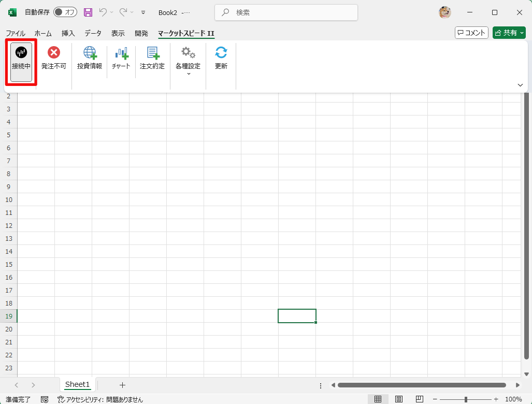Open 注文約定 order list icon
532x404 pixels.
click(x=152, y=53)
